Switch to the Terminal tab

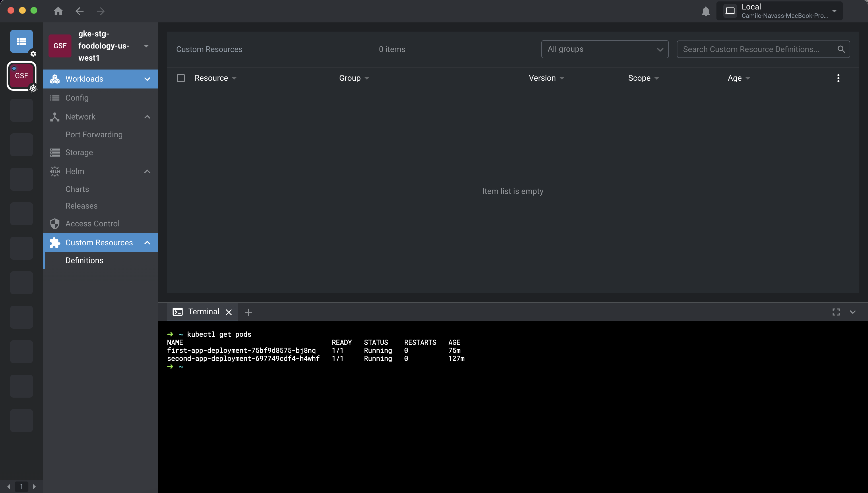[203, 311]
